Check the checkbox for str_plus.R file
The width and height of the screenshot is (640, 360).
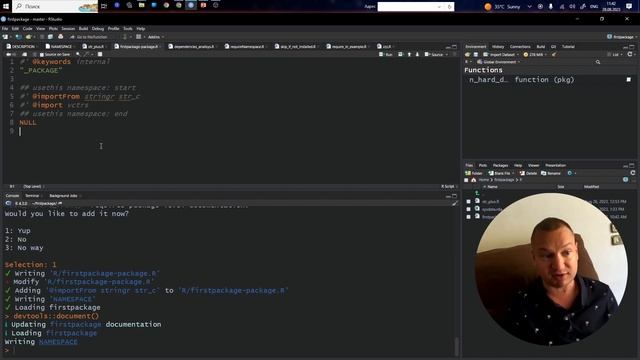468,202
